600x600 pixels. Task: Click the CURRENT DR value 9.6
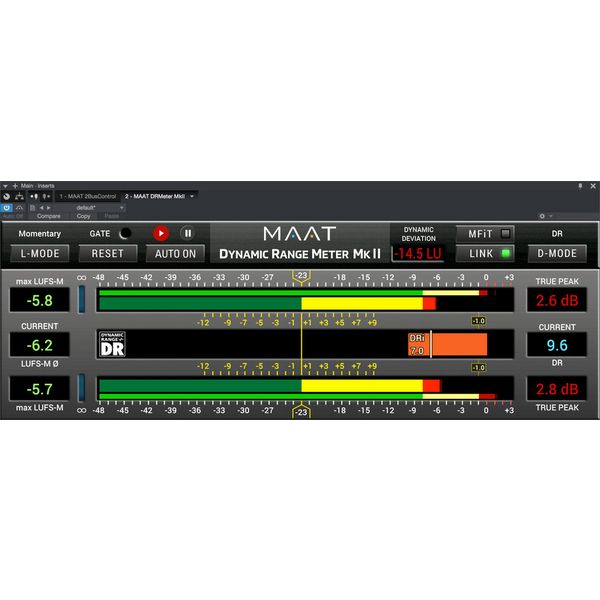pos(557,345)
